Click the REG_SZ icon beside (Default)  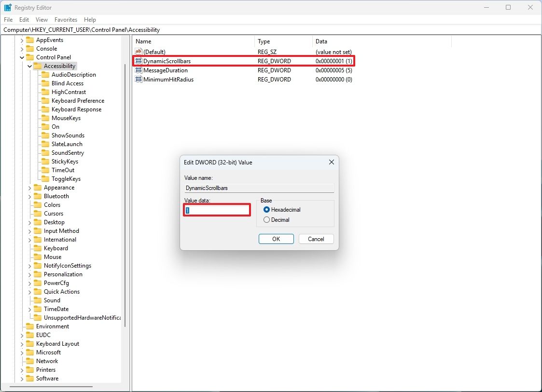[138, 52]
